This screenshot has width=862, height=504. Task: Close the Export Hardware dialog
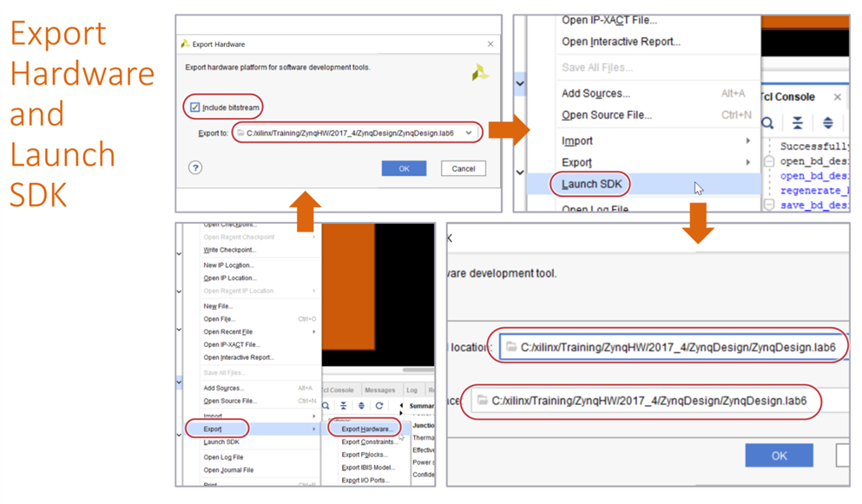tap(490, 44)
